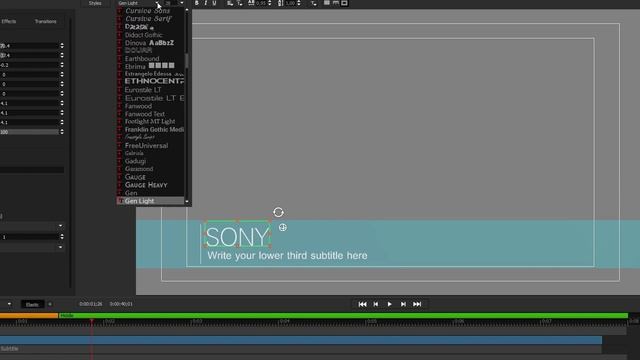Viewport: 640px width, 360px height.
Task: Click the rightmost safe-margin toolbar icon
Action: [344, 3]
